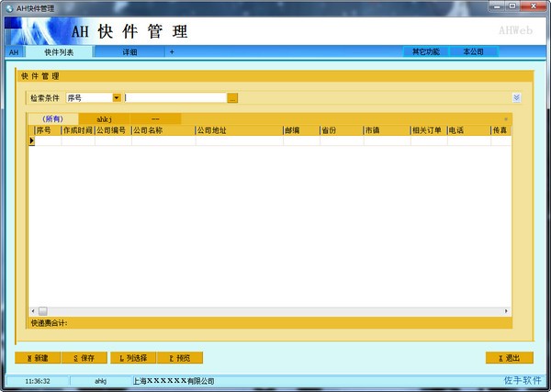
Task: Click the 市镇 column header
Action: pos(387,130)
